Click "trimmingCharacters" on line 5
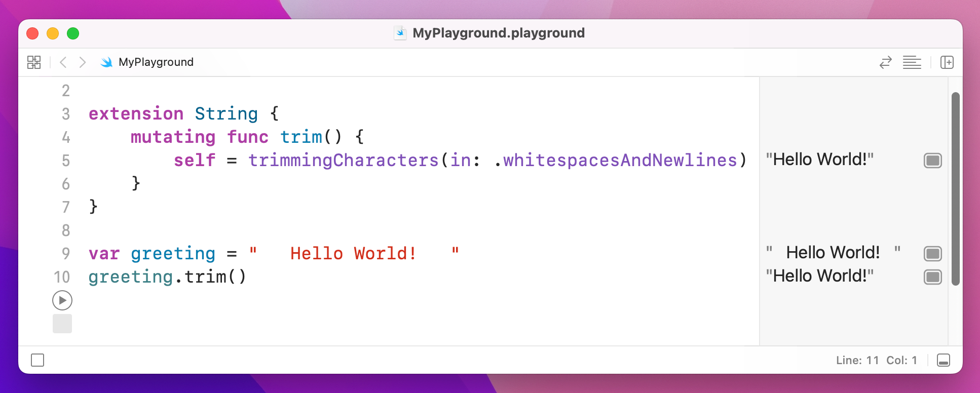This screenshot has height=393, width=980. 344,161
